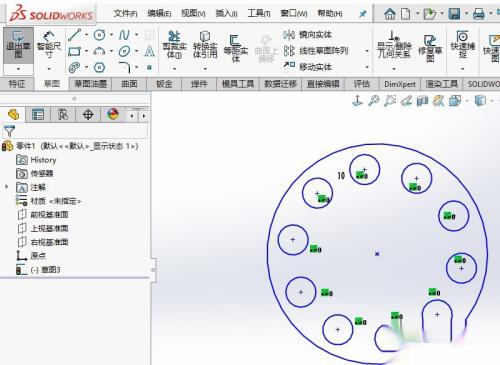Image resolution: width=500 pixels, height=365 pixels.
Task: Select the sketch Point tool
Action: [x=149, y=68]
